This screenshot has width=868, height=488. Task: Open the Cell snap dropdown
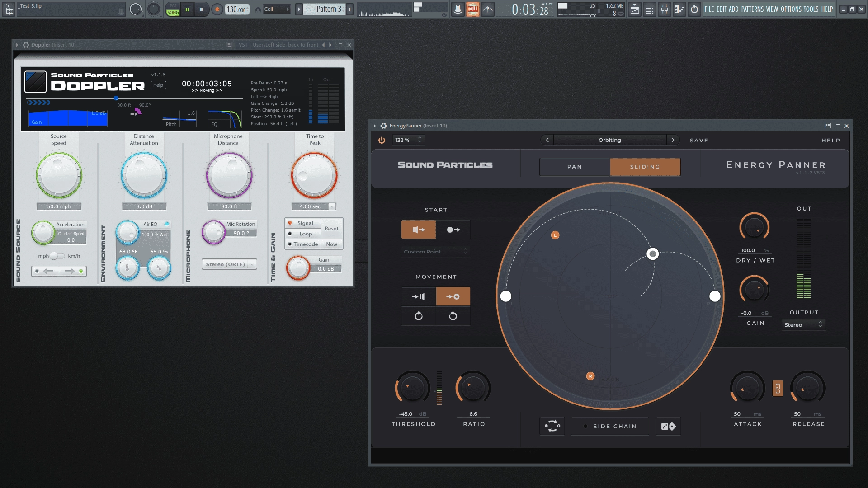click(x=276, y=9)
